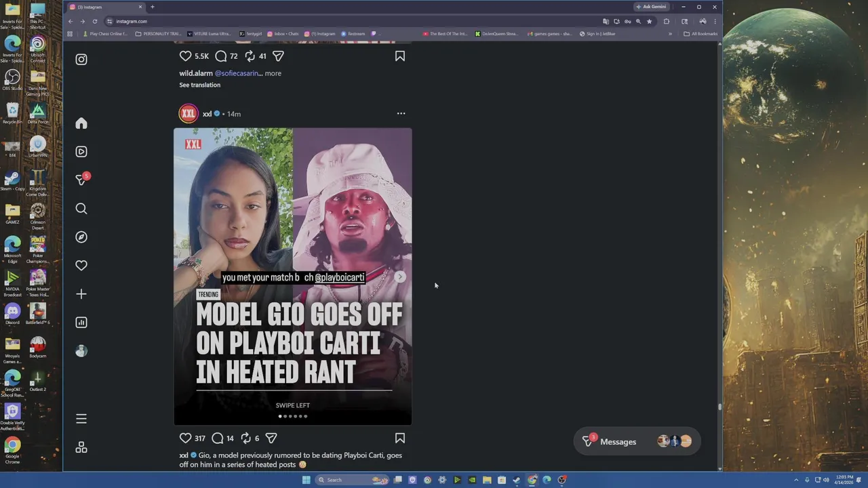Screen dimensions: 868x488
Task: Bookmark this page with star icon
Action: tap(649, 21)
